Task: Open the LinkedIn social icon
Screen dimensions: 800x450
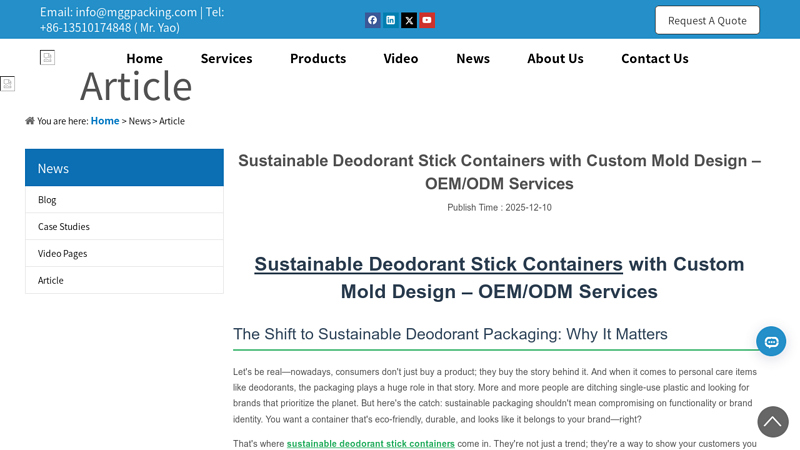Action: tap(391, 20)
